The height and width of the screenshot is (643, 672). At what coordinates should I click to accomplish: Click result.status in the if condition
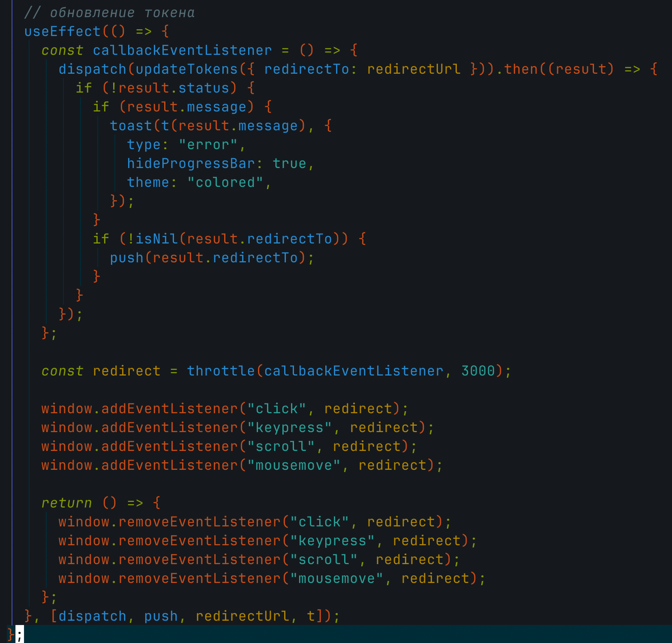[174, 88]
